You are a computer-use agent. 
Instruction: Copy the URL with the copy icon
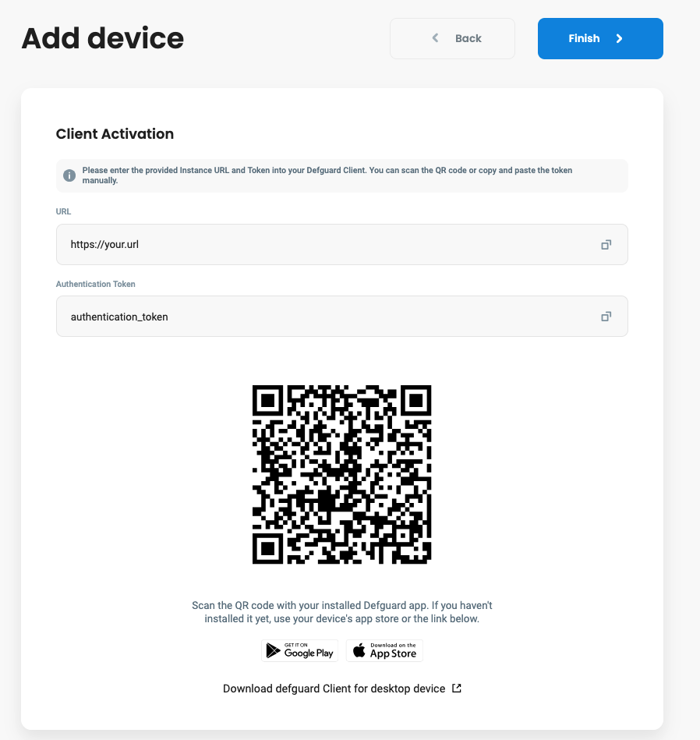click(606, 245)
